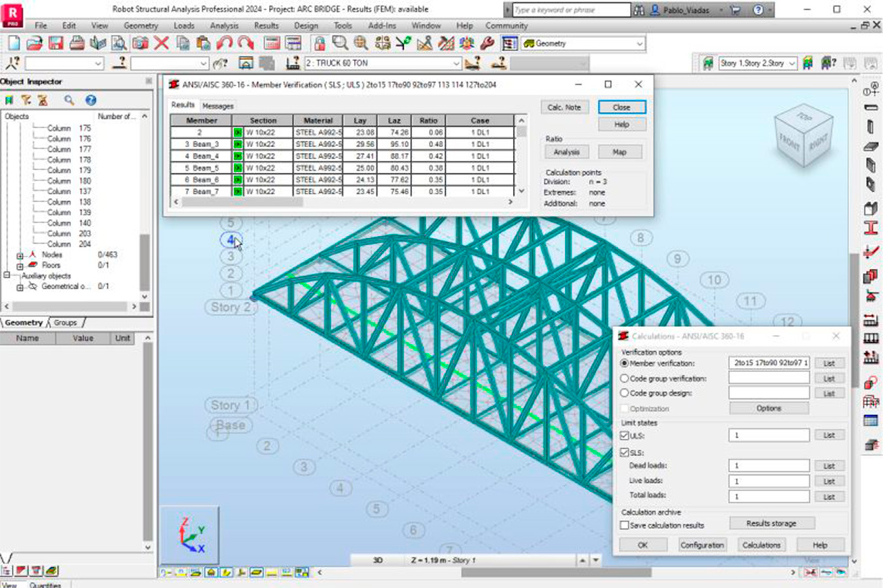This screenshot has width=883, height=588.
Task: Click the Configuration button
Action: pyautogui.click(x=702, y=545)
